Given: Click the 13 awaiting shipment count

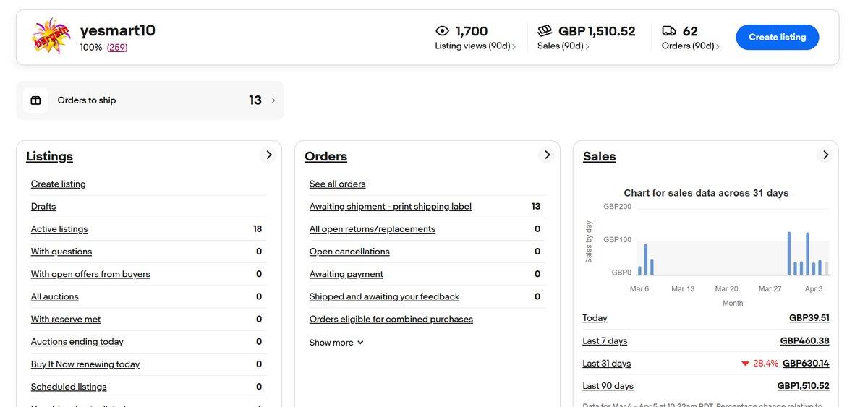Looking at the screenshot, I should (x=536, y=207).
